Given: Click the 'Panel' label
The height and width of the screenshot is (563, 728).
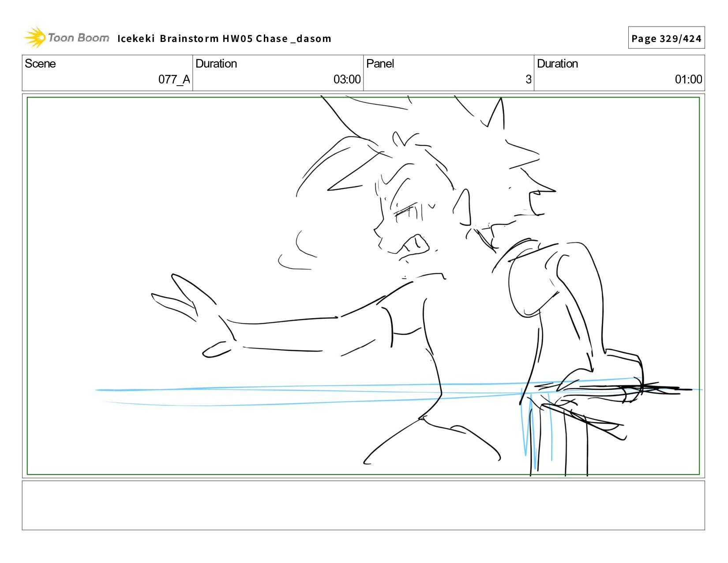Looking at the screenshot, I should coord(380,64).
